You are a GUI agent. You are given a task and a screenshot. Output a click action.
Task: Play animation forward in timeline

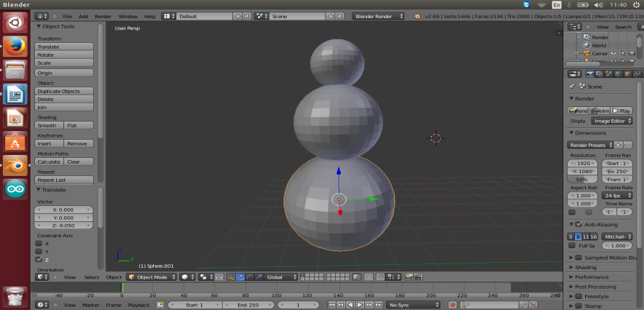point(360,305)
